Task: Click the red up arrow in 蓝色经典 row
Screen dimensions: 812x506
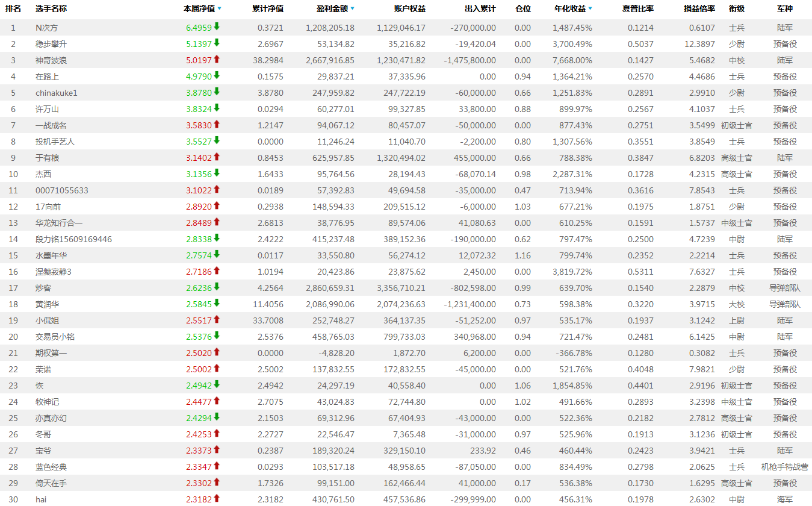Action: coord(217,466)
